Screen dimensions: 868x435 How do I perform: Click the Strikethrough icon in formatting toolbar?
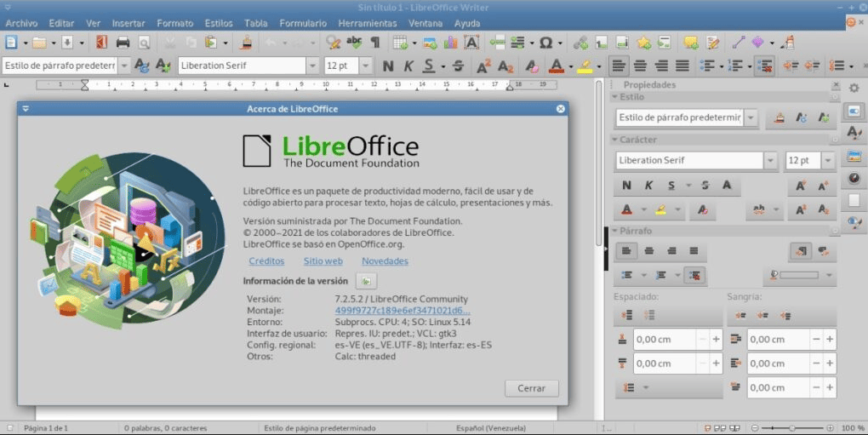pyautogui.click(x=458, y=66)
